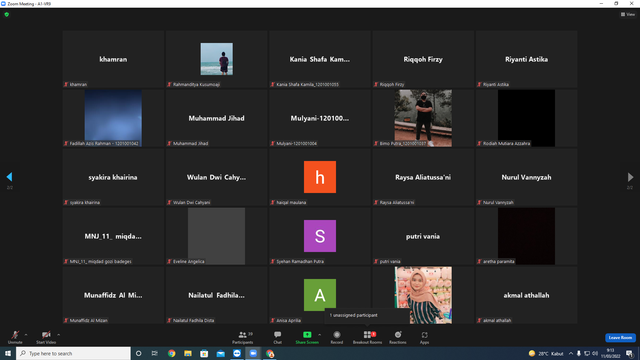The height and width of the screenshot is (360, 640).
Task: Select Riyanti Astika's tile
Action: [526, 59]
